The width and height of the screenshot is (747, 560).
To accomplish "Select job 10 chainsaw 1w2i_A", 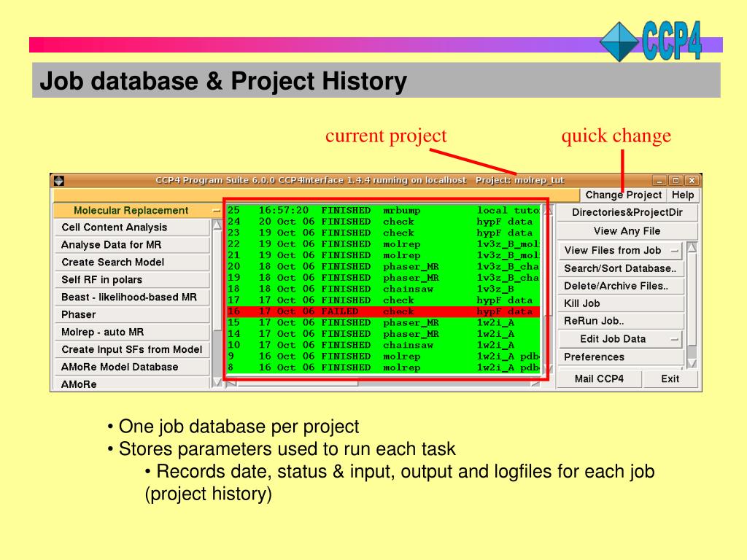I will [384, 345].
